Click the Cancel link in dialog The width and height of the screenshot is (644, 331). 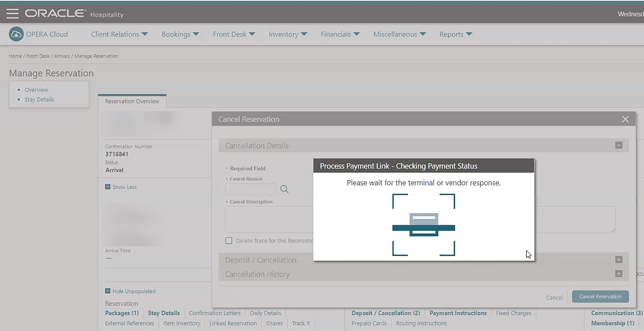(554, 297)
